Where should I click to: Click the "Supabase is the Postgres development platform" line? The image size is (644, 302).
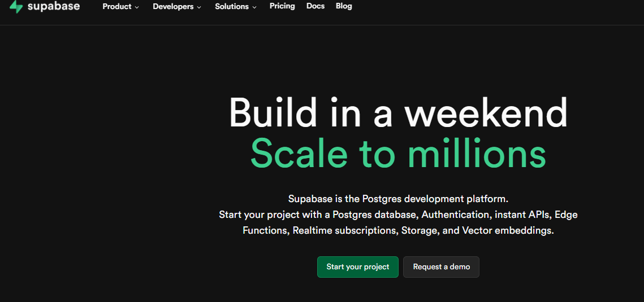point(398,199)
